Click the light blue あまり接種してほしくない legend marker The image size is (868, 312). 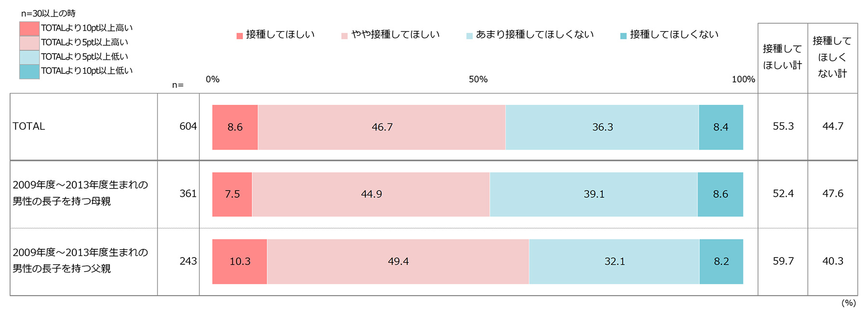[x=469, y=36]
